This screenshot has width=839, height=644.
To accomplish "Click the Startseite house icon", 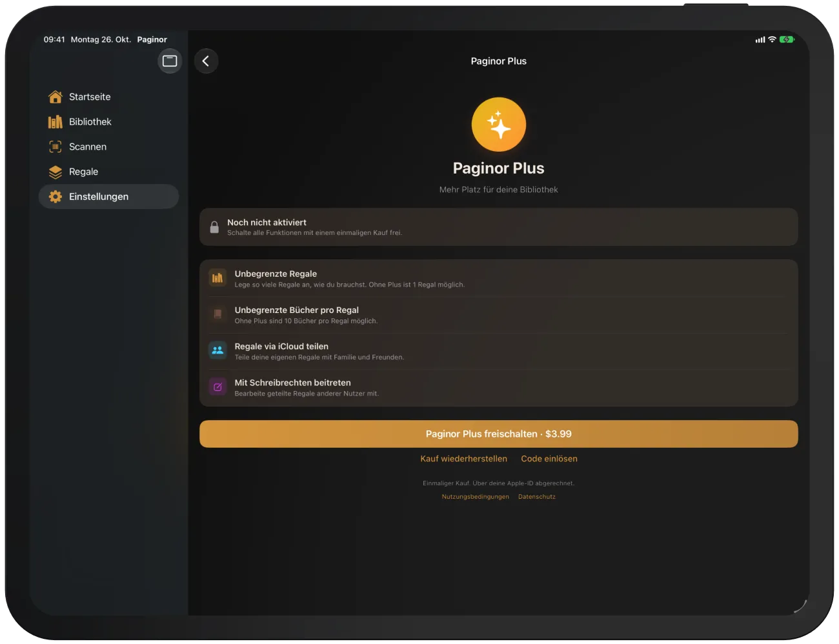I will (56, 97).
